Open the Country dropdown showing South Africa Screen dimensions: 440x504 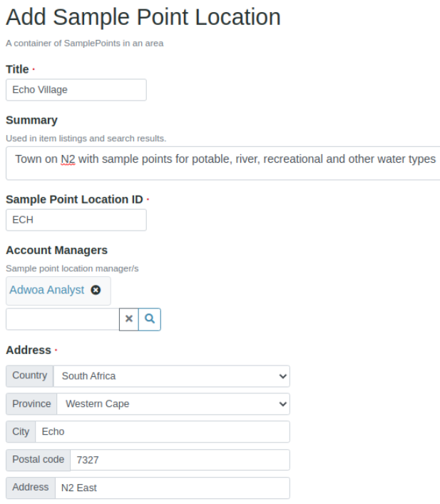[x=171, y=376]
